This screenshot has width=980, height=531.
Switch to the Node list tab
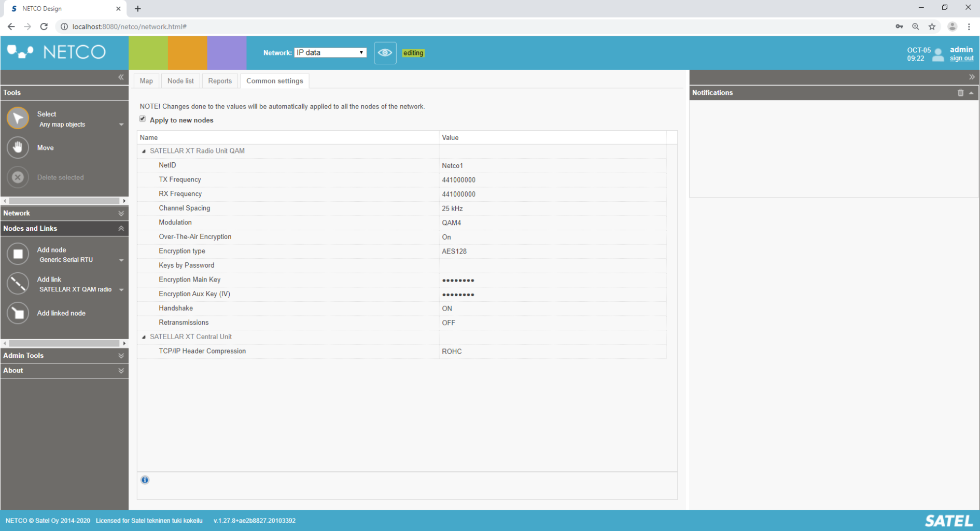point(180,81)
